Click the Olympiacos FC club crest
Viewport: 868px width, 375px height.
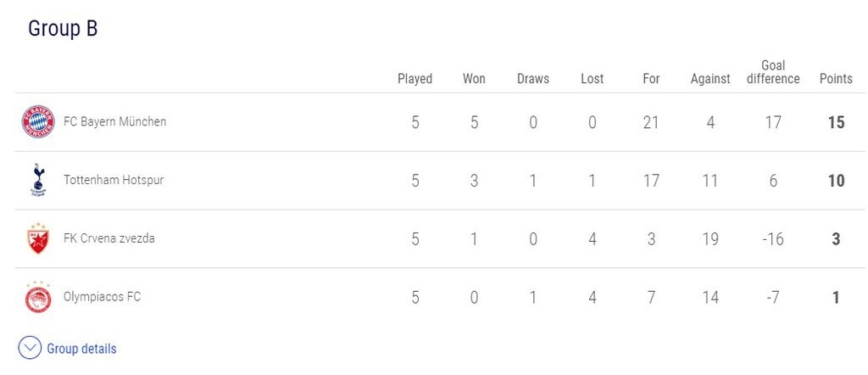(x=37, y=297)
